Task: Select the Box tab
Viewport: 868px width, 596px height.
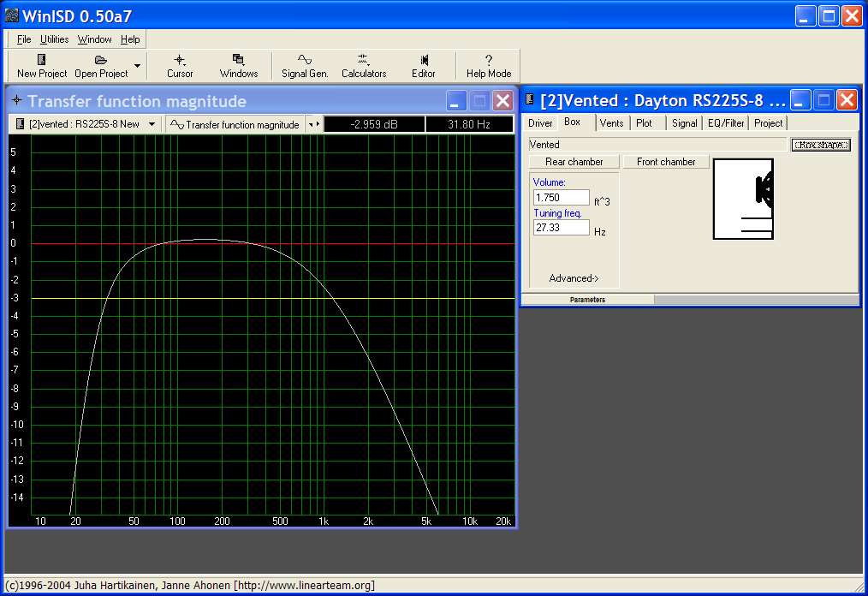Action: point(573,122)
